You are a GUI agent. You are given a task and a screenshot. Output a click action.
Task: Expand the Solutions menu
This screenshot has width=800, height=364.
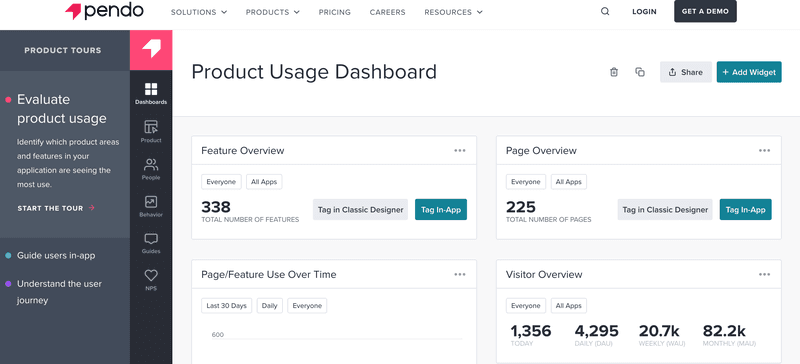tap(198, 12)
